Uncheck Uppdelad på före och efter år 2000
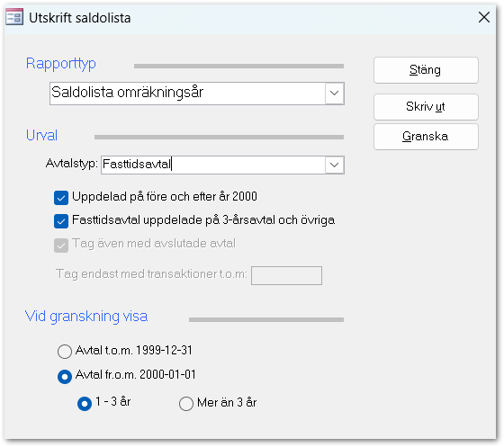 point(61,198)
